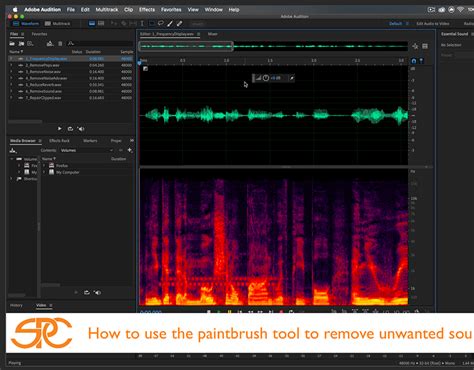Collapse the Volumes tree node
Viewport: 474px width, 370px height.
tap(12, 159)
